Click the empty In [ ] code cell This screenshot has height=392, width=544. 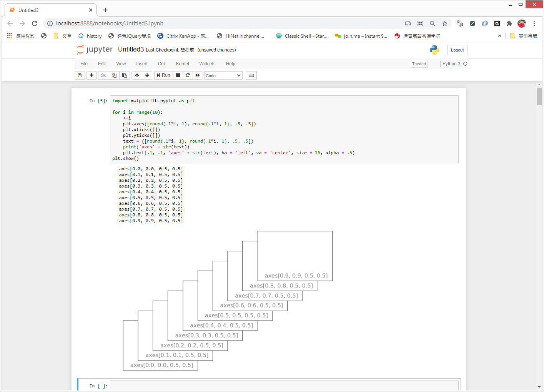coord(284,386)
